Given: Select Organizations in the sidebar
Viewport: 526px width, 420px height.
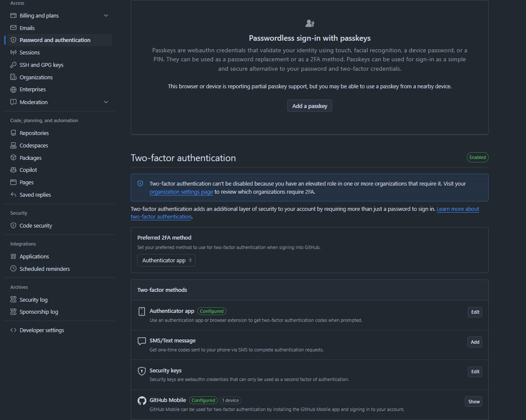Looking at the screenshot, I should click(60, 78).
